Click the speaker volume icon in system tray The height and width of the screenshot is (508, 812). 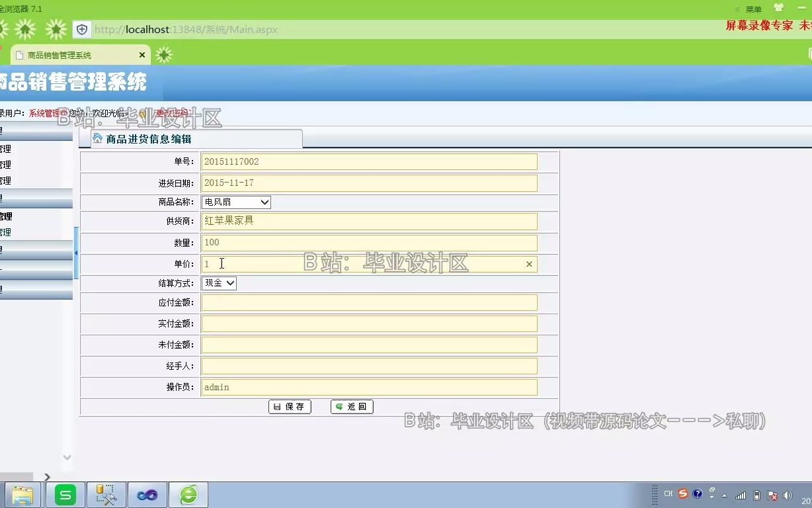coord(788,495)
